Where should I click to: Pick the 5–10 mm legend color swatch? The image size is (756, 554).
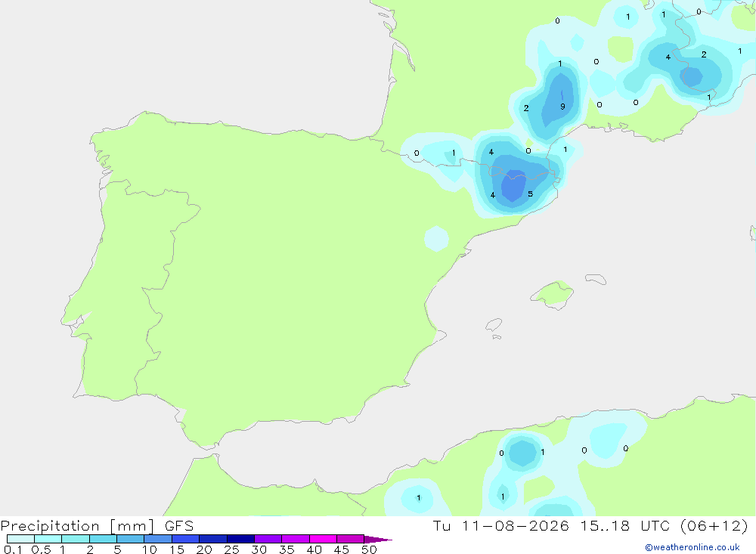click(131, 539)
